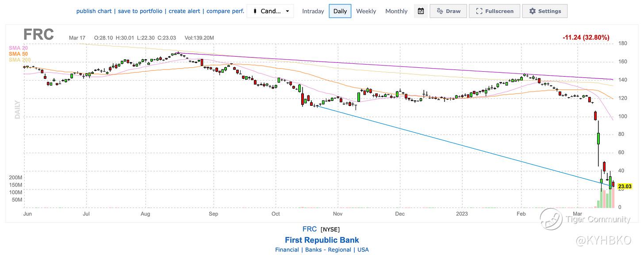Click the 200M volume axis label

point(15,178)
